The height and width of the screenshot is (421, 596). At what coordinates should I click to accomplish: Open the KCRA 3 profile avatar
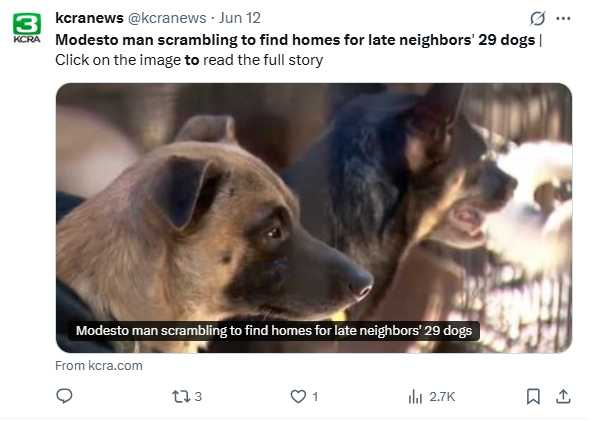[x=27, y=27]
